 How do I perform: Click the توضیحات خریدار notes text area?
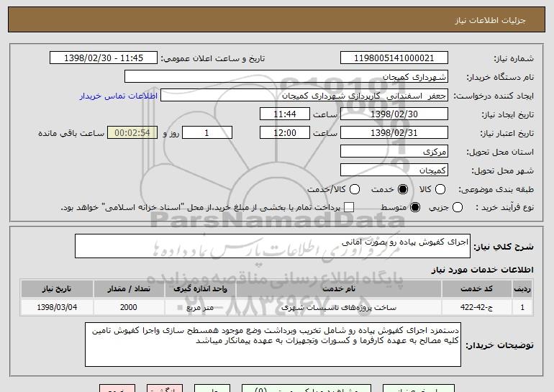(273, 345)
